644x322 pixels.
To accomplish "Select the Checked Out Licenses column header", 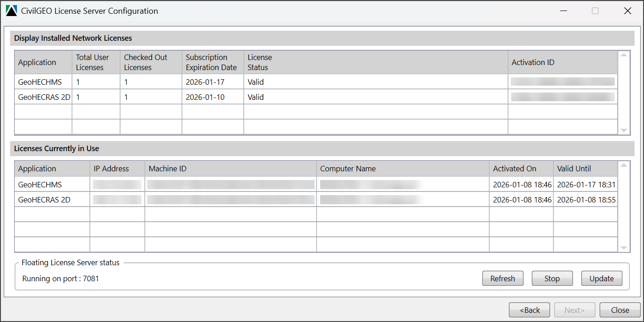I will [x=151, y=62].
